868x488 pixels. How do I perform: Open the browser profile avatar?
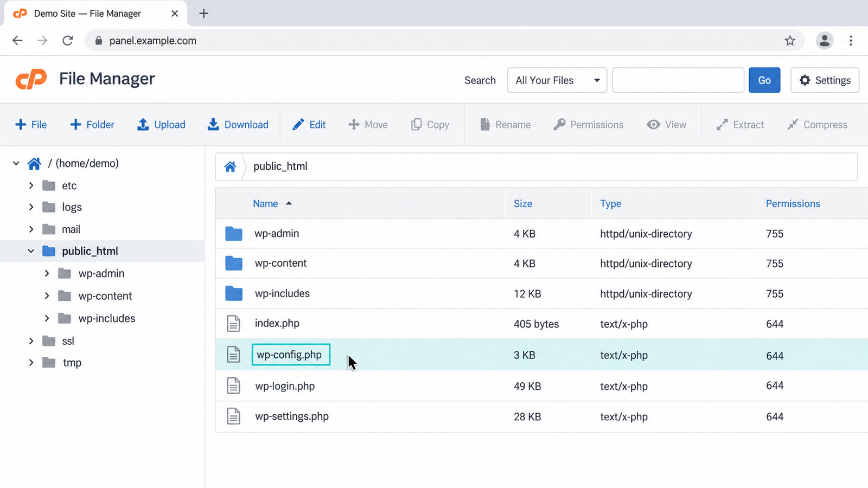[825, 41]
